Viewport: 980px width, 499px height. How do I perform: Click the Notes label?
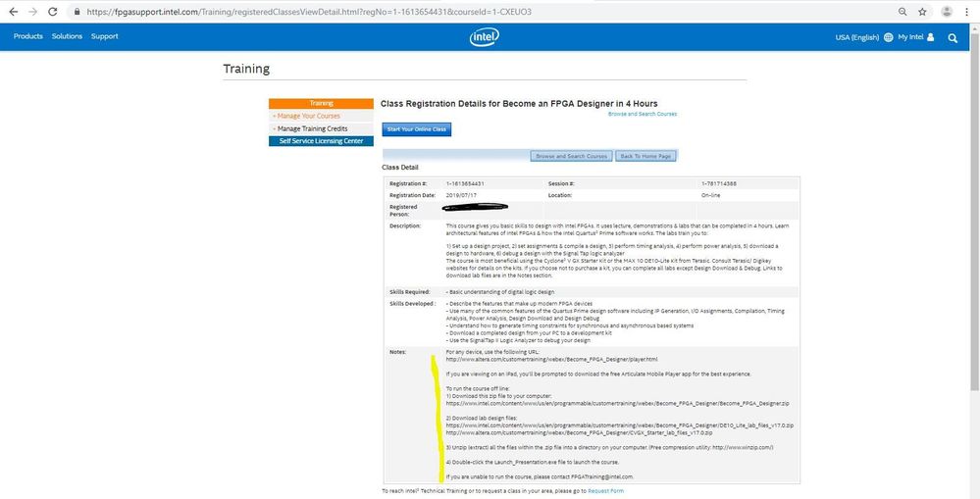pyautogui.click(x=397, y=352)
